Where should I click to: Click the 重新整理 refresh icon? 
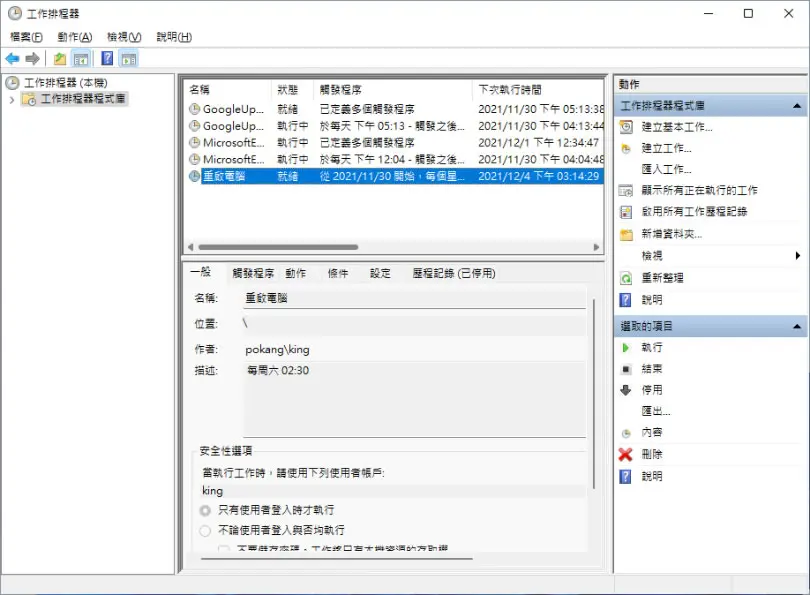coord(626,278)
